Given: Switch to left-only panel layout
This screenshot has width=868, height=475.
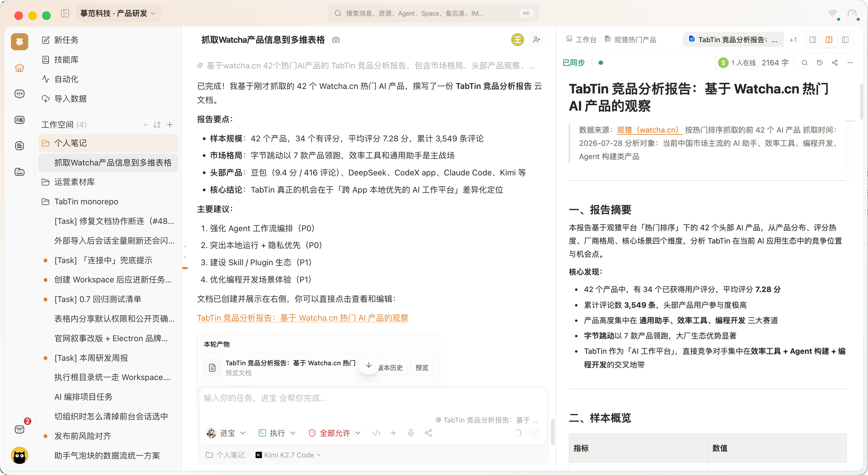Looking at the screenshot, I should [813, 40].
